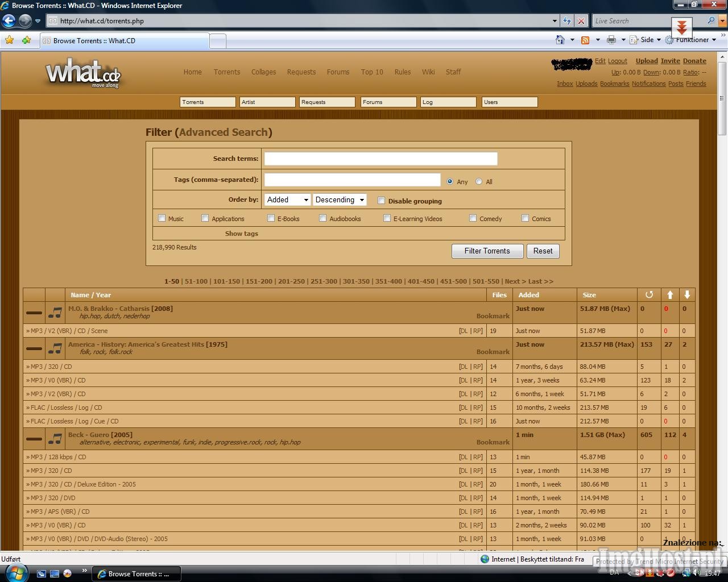Image resolution: width=728 pixels, height=582 pixels.
Task: Refresh the page using address bar icon
Action: [x=567, y=21]
